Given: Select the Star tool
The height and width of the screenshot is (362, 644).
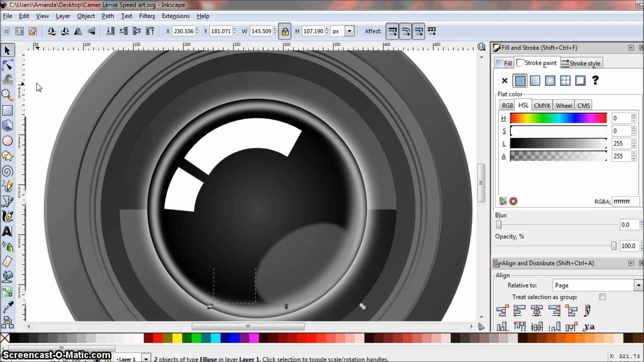Looking at the screenshot, I should pos(7,156).
